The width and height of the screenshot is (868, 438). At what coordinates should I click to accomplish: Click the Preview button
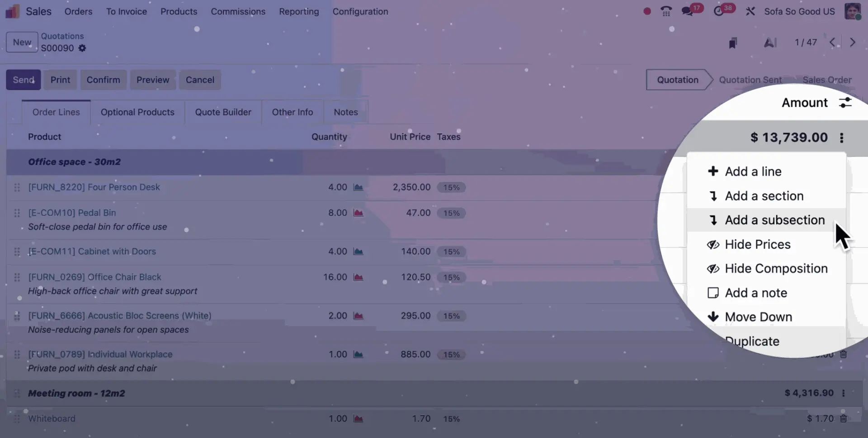click(x=153, y=80)
